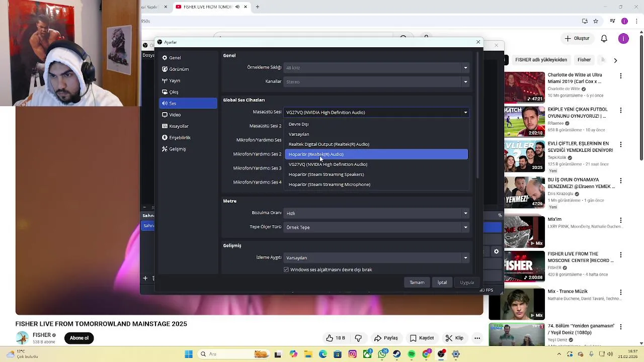Open Bozulma Oranı Hızlı dropdown
Screen dimensions: 644x362
[x=376, y=213]
